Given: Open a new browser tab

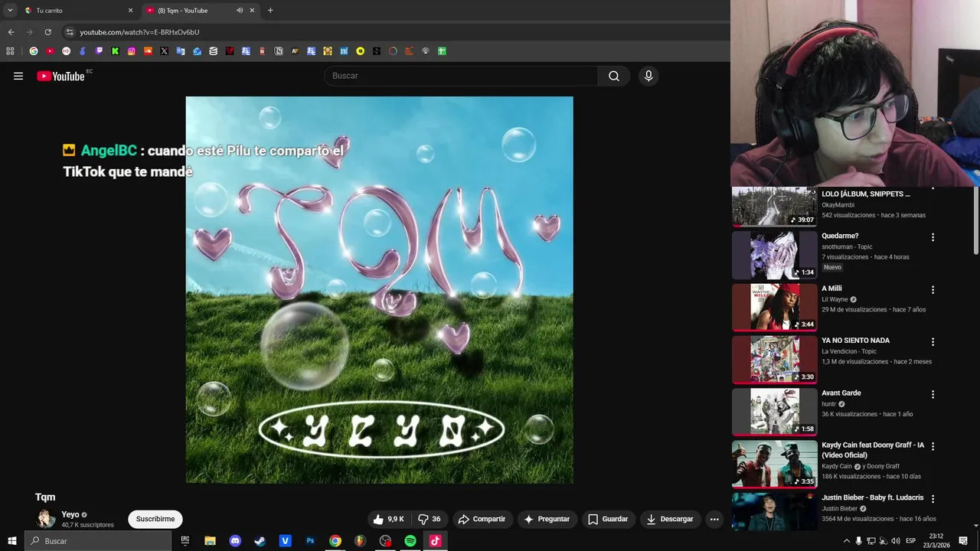Looking at the screenshot, I should (270, 11).
